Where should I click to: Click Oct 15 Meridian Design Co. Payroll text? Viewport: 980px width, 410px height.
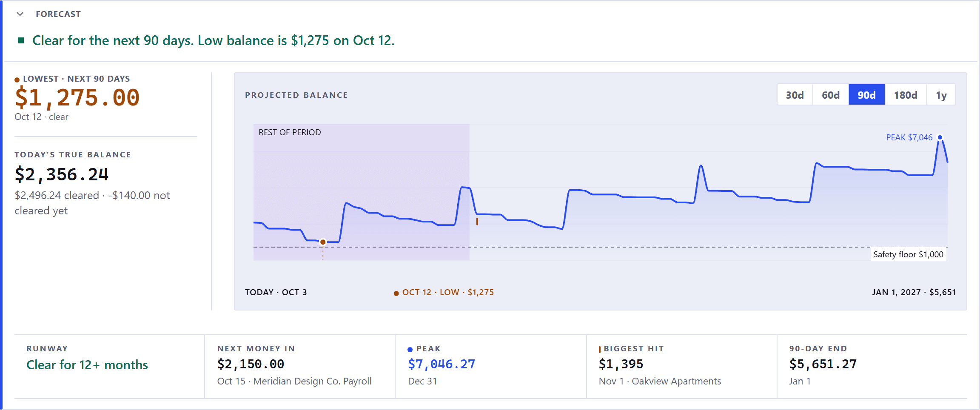coord(294,381)
